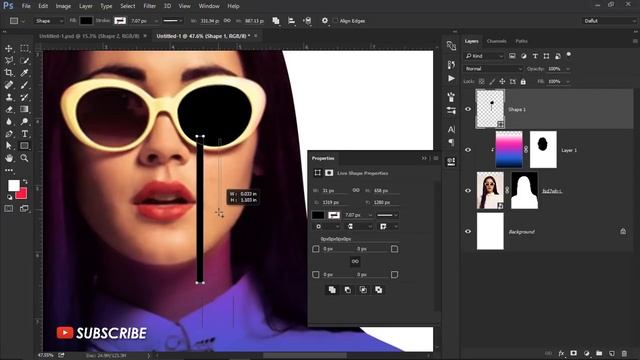Open the File menu
The height and width of the screenshot is (360, 640).
[x=26, y=6]
